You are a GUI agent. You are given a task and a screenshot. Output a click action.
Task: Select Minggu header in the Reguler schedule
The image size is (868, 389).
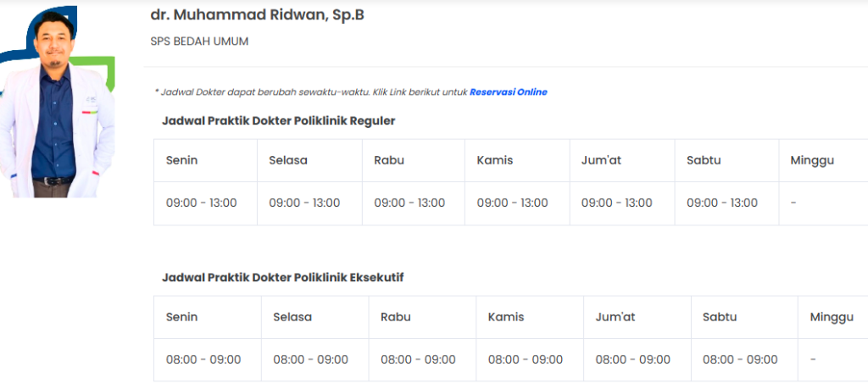(x=812, y=160)
